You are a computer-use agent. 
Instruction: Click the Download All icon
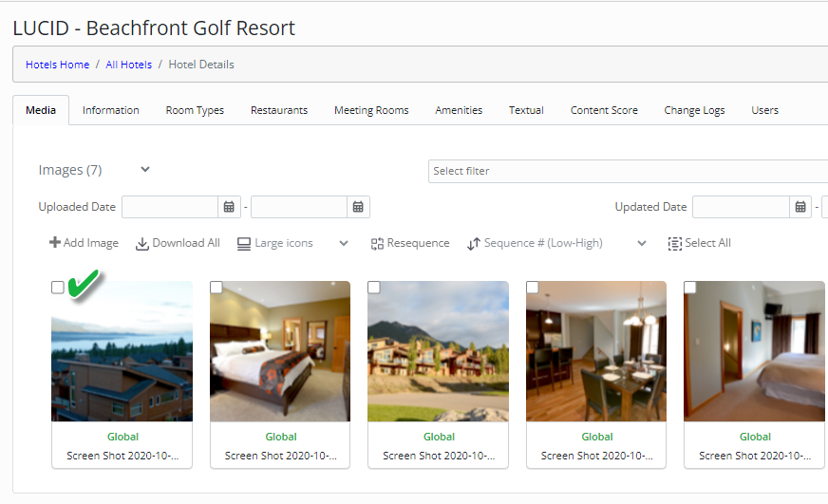click(x=142, y=244)
